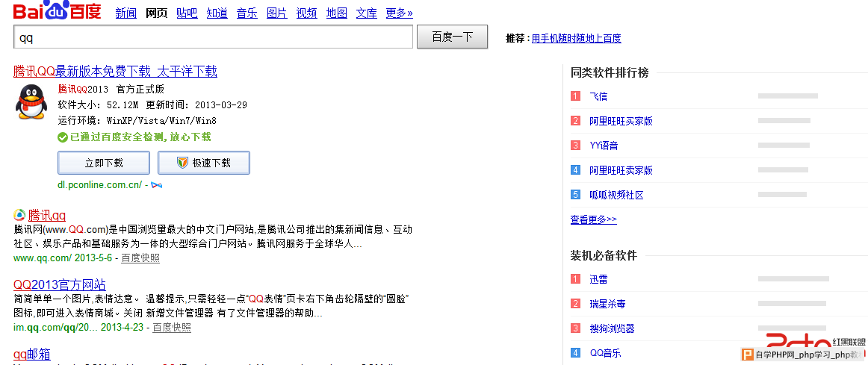
Task: Click popularity bar next to 迅雷
Action: pyautogui.click(x=793, y=278)
